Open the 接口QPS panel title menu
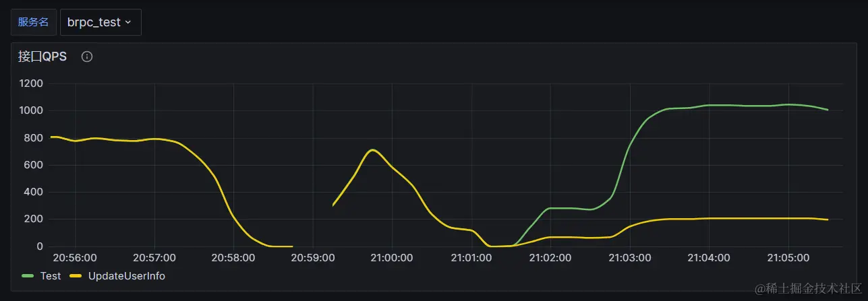The width and height of the screenshot is (868, 301). pos(42,57)
